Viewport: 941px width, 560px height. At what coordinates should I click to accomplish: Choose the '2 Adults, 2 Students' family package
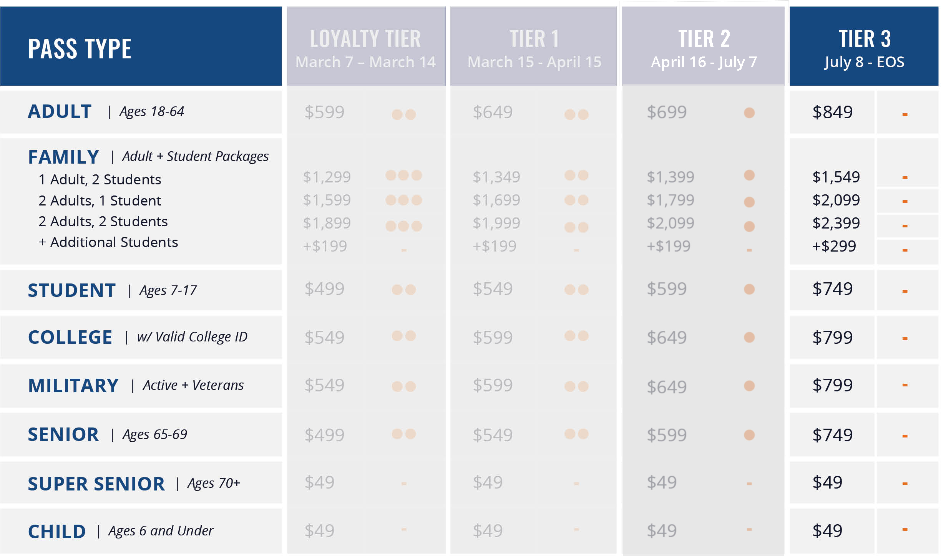point(103,222)
